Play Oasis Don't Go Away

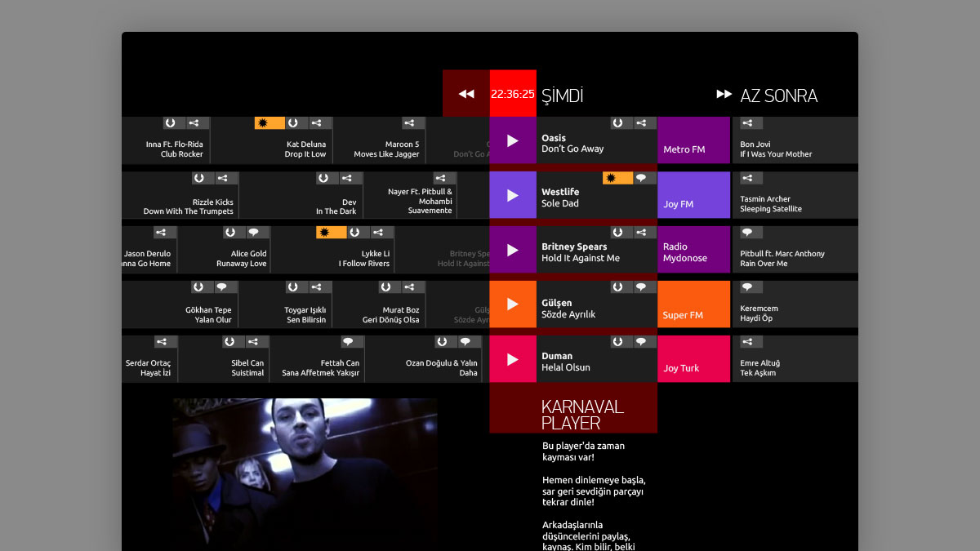pyautogui.click(x=513, y=140)
